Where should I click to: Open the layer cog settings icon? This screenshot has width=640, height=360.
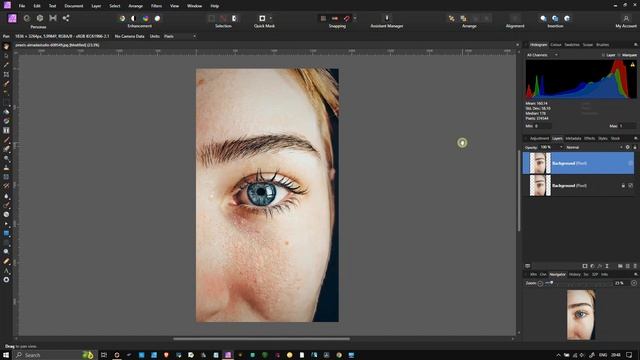[628, 147]
